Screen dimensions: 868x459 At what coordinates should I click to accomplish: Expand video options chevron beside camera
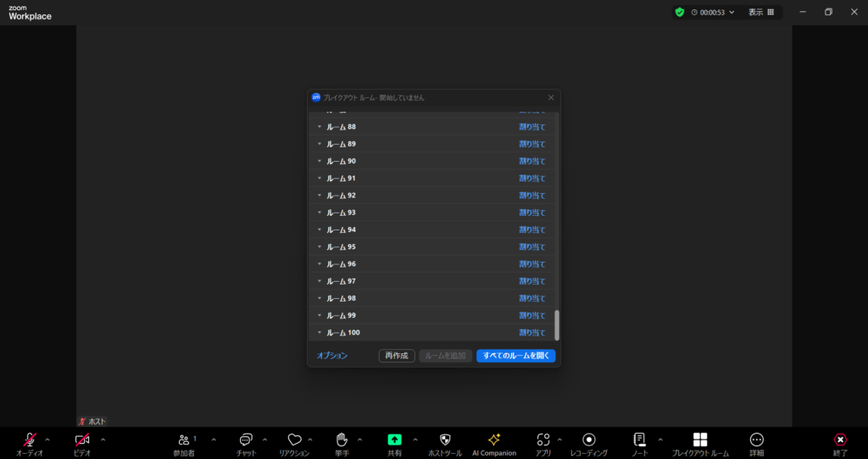[103, 440]
